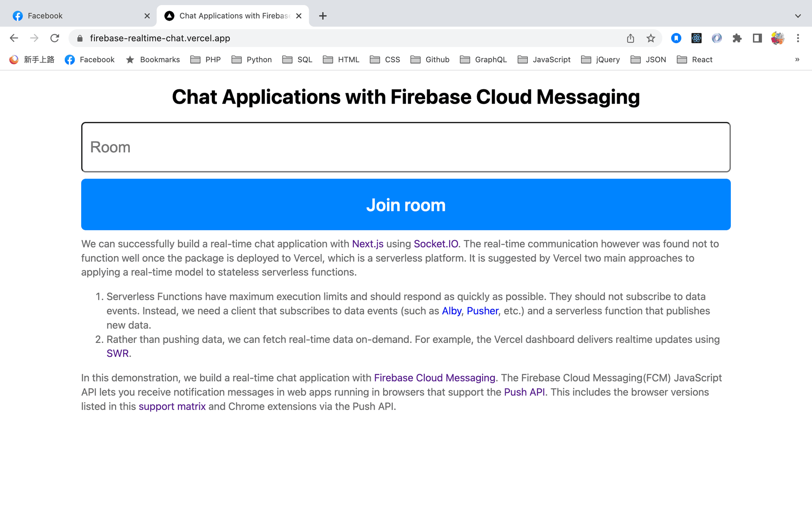This screenshot has width=812, height=508.
Task: Click the Room input field
Action: click(x=406, y=147)
